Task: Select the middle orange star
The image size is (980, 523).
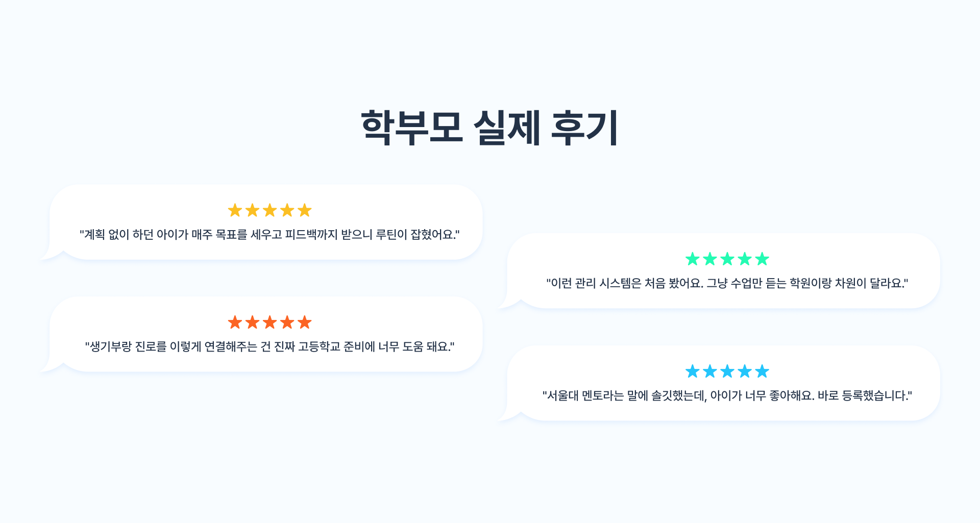Action: [x=269, y=322]
